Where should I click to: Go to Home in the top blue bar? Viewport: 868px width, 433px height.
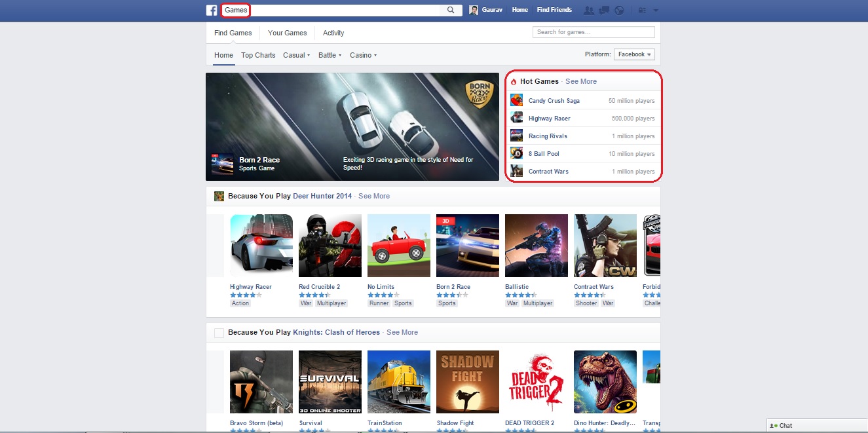[519, 10]
